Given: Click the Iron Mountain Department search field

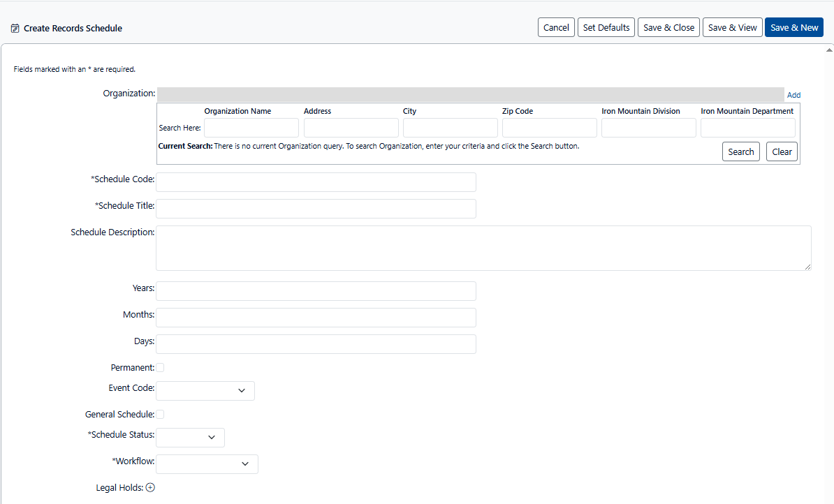Looking at the screenshot, I should point(747,128).
